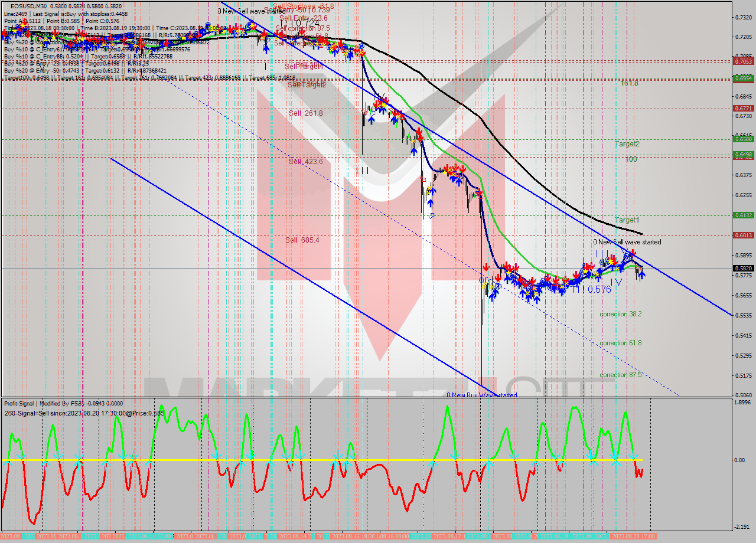
Task: Click the 0.5295 price axis value
Action: point(742,355)
